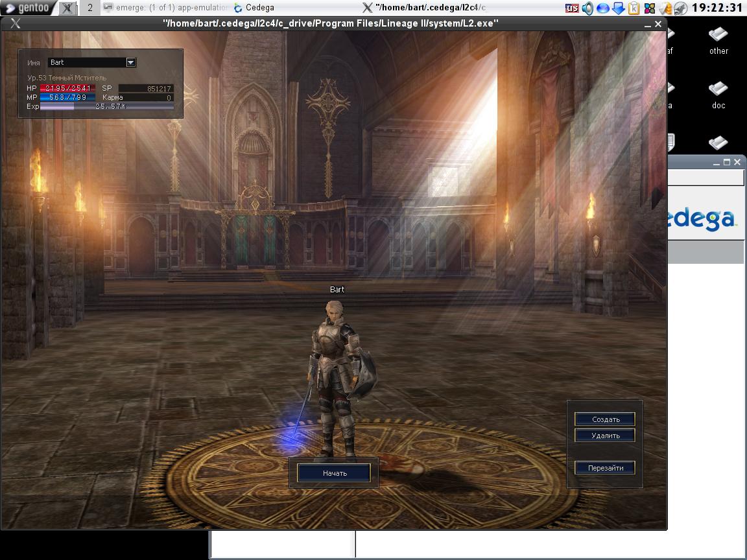Screen dimensions: 747x560
Task: Click the orange pencil tray icon
Action: (x=665, y=8)
